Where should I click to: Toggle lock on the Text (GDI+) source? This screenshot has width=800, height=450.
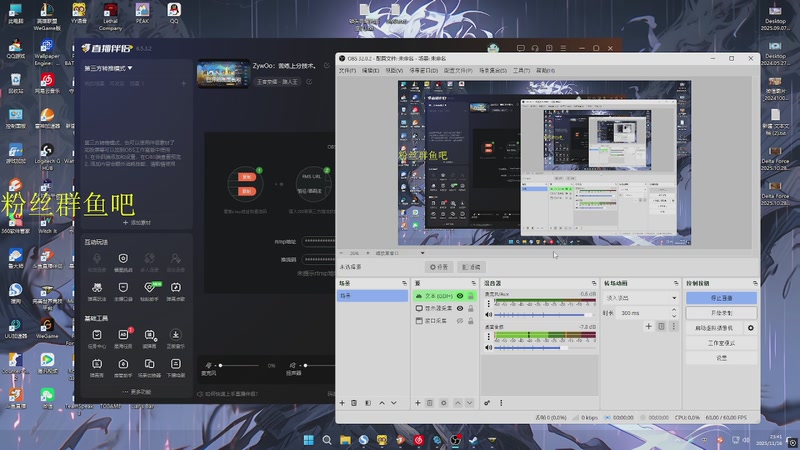click(470, 296)
